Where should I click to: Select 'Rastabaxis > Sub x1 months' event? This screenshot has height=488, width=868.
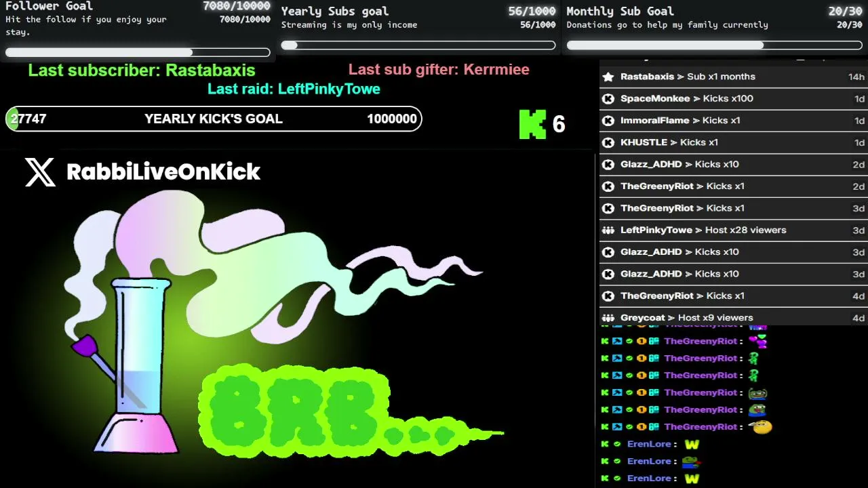[734, 77]
